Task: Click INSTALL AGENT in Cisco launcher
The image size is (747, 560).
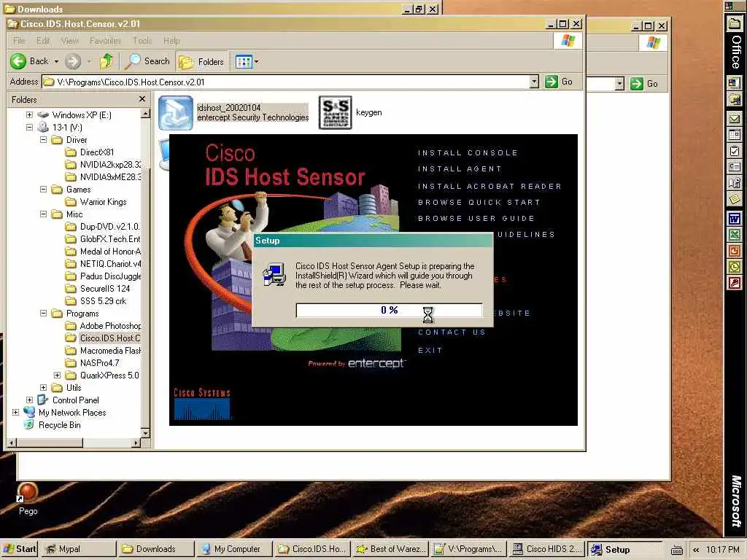Action: click(460, 168)
